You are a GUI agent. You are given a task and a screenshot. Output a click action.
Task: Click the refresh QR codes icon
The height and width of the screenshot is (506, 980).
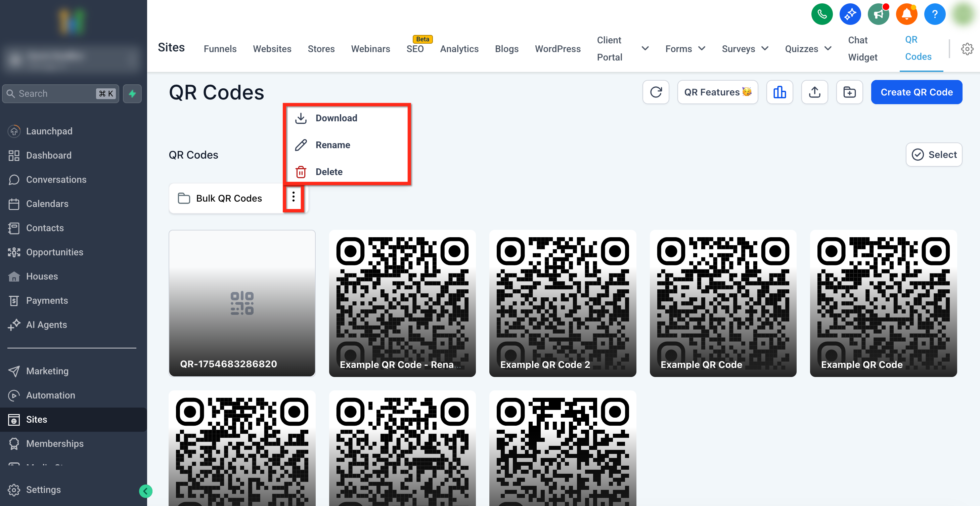tap(656, 92)
